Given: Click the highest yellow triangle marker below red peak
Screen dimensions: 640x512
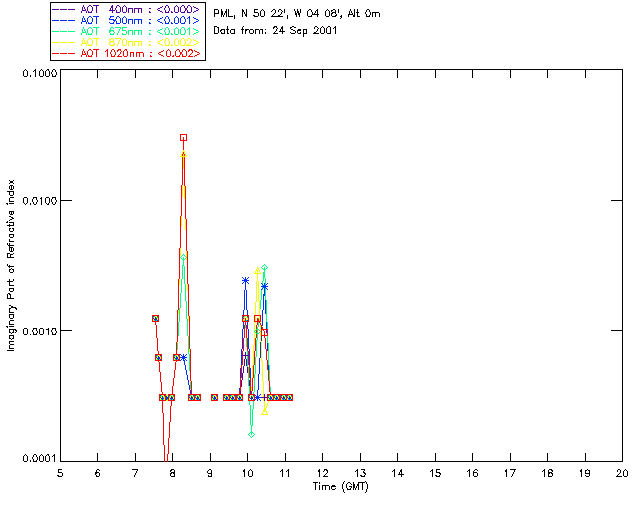Looking at the screenshot, I should pos(184,155).
